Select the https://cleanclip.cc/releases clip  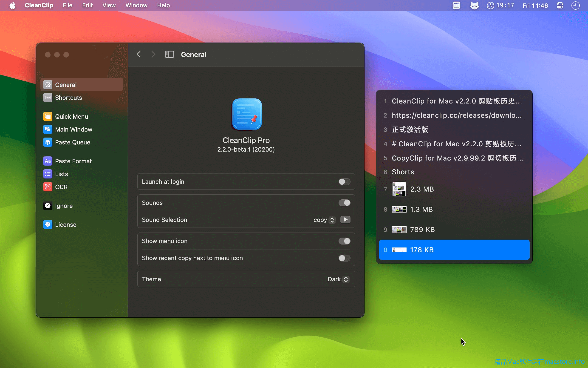point(454,115)
